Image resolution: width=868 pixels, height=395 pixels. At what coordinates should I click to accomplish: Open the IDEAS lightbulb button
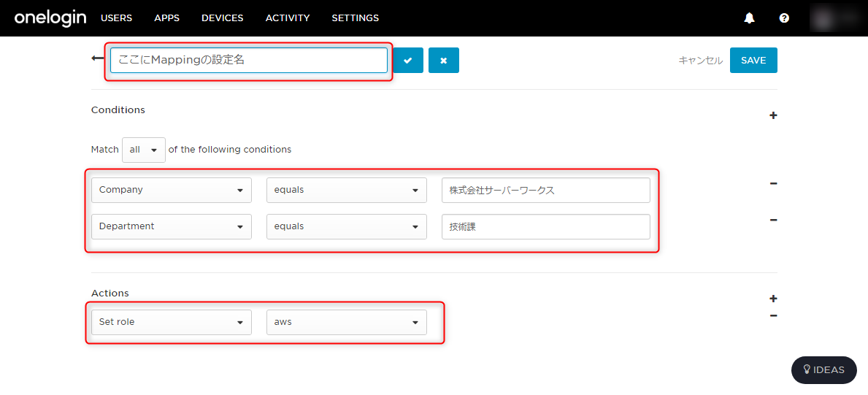(x=823, y=370)
